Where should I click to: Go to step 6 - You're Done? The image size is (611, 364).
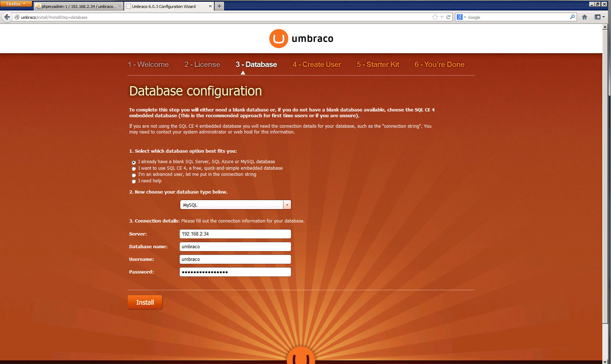tap(439, 64)
